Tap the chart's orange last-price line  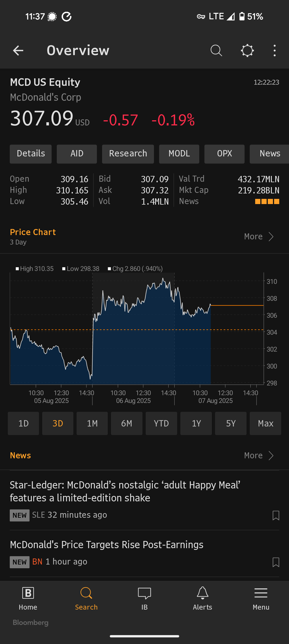tap(237, 306)
